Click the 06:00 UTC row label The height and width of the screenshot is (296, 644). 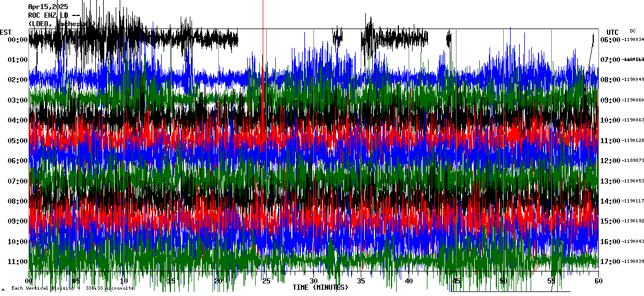[610, 40]
